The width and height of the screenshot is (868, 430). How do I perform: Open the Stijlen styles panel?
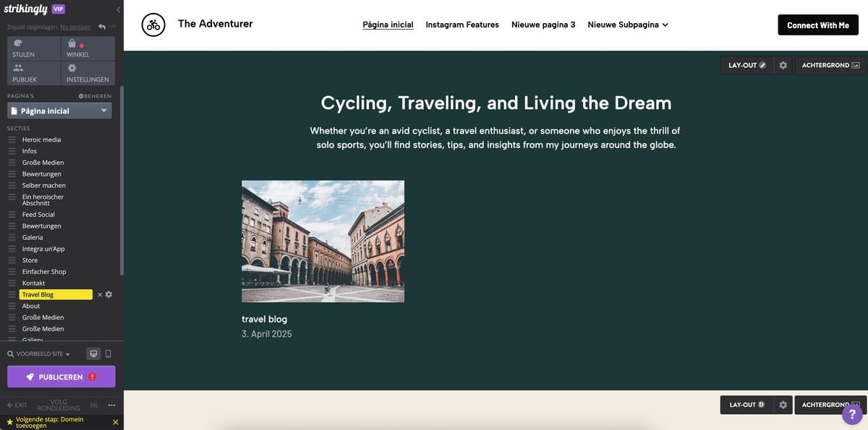[x=34, y=48]
